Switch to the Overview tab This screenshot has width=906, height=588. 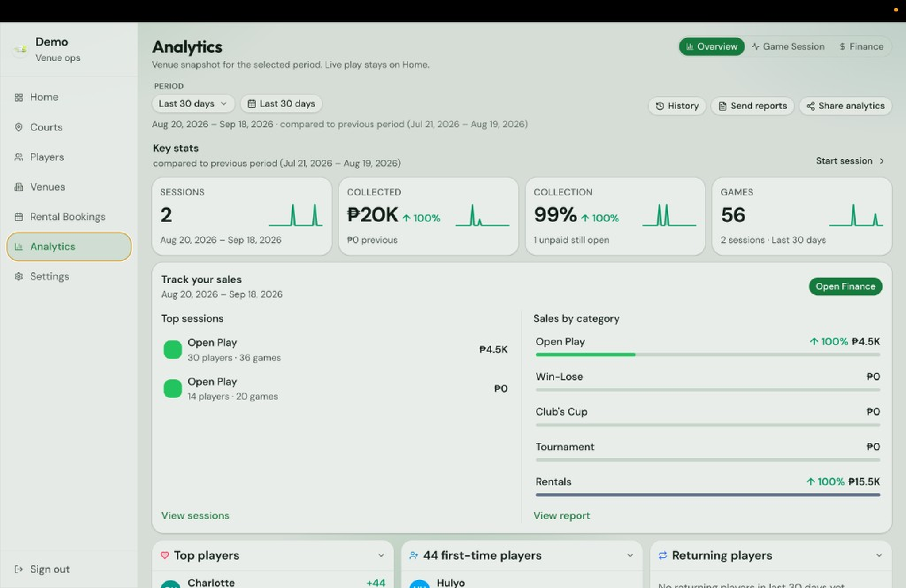(712, 46)
